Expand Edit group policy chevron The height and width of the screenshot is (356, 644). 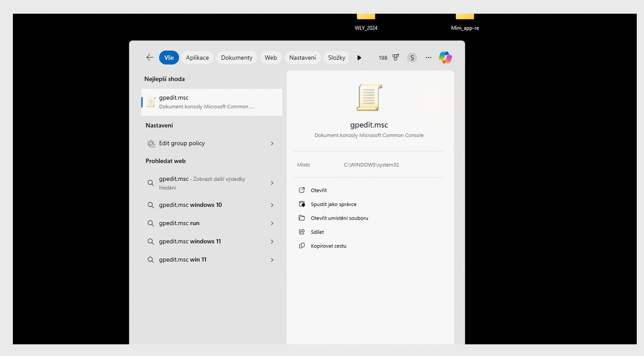(272, 143)
